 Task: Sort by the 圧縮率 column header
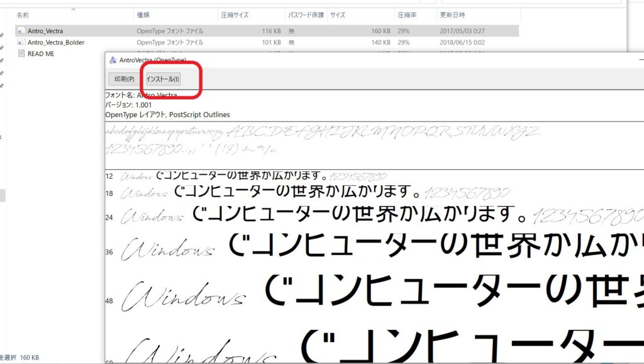click(x=406, y=14)
